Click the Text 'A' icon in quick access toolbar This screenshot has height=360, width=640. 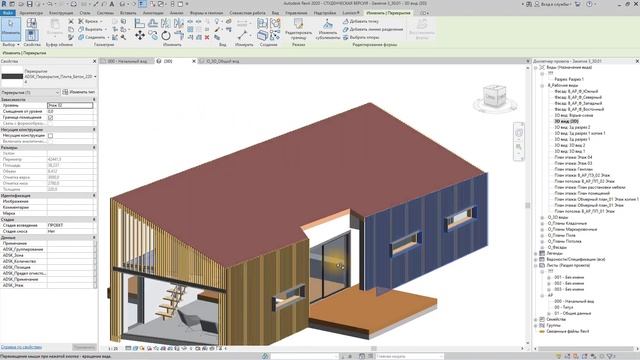coord(112,4)
